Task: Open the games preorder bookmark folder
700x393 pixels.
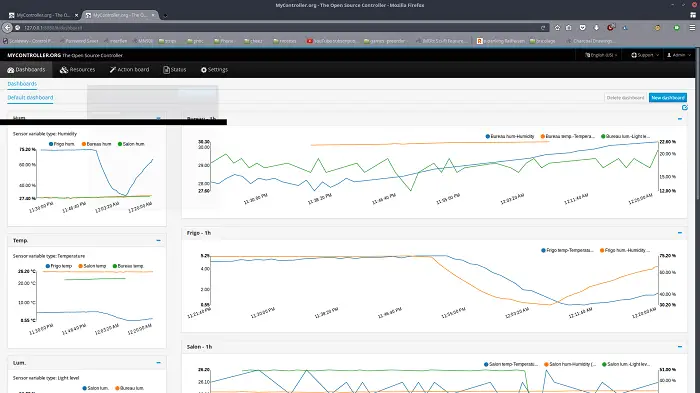Action: (384, 41)
